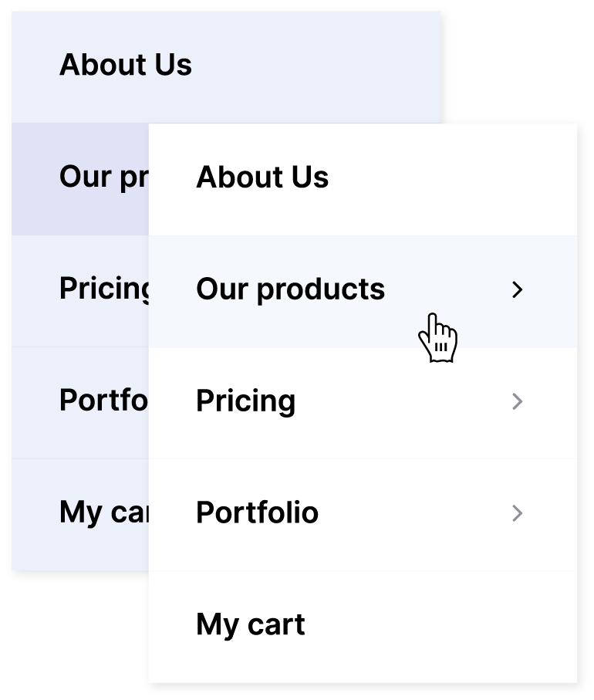The image size is (594, 700).
Task: Expand the Portfolio submenu chevron
Action: point(517,513)
